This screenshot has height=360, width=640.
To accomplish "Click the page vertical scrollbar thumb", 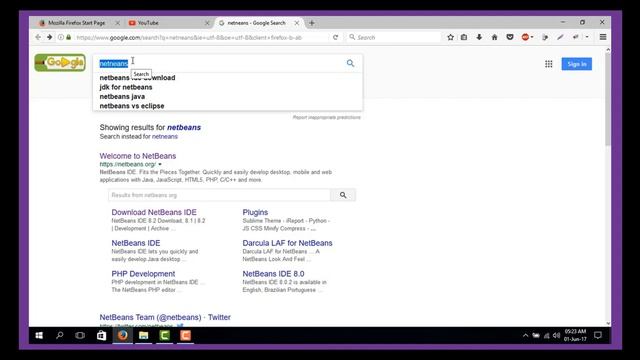I will coord(608,100).
